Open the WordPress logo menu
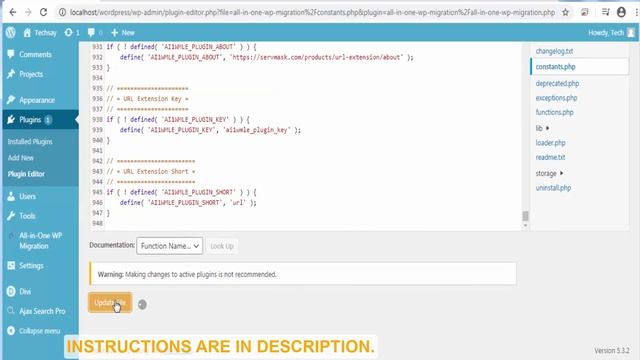Viewport: 640px width, 360px height. (x=11, y=33)
